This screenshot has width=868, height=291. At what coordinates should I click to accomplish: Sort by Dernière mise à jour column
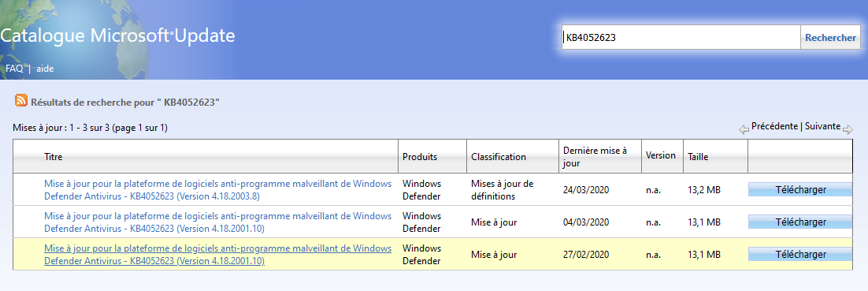[x=595, y=156]
